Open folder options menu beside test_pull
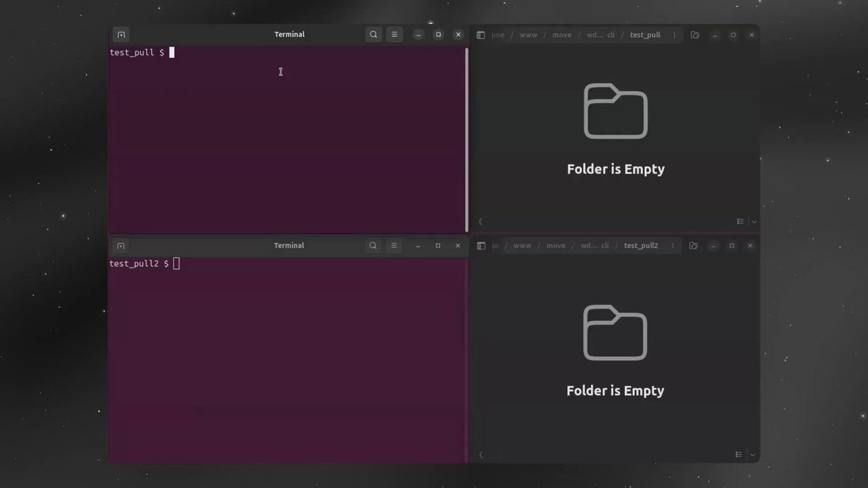This screenshot has width=868, height=488. (x=674, y=35)
